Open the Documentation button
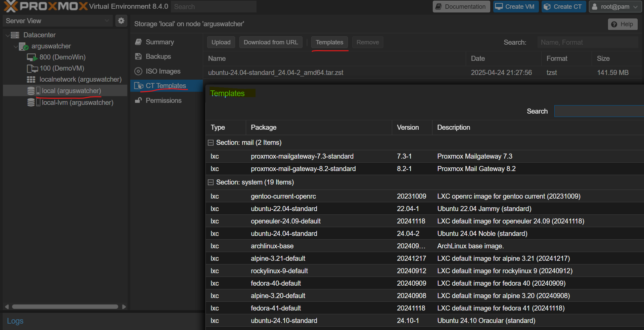 461,7
